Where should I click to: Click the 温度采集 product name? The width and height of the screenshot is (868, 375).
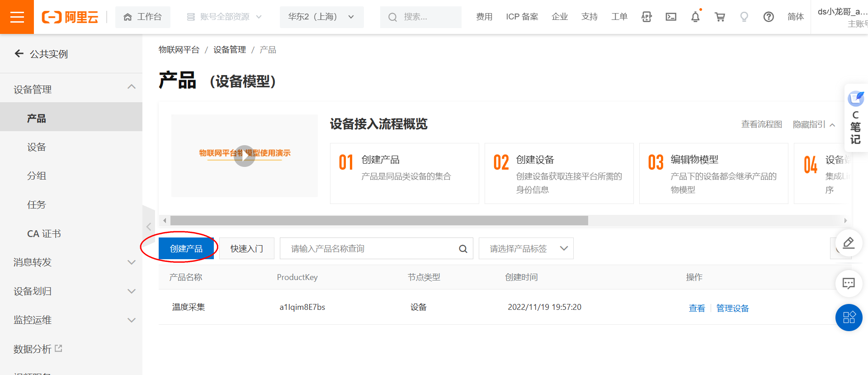(189, 307)
